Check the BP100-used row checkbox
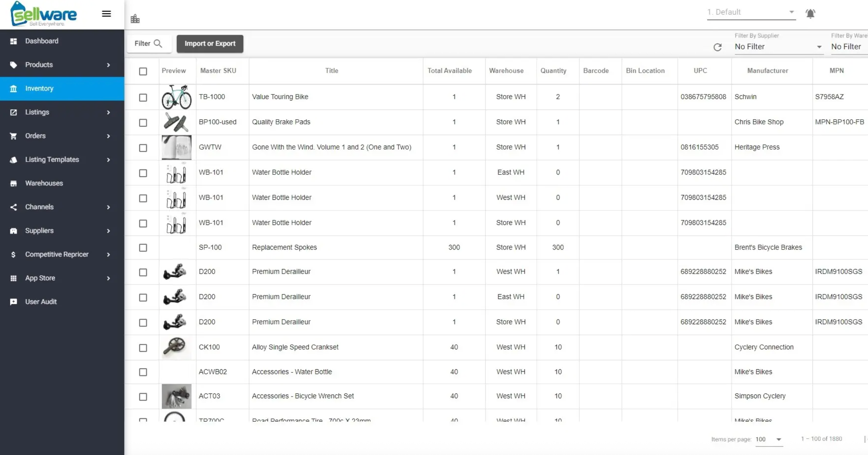This screenshot has width=868, height=455. pyautogui.click(x=143, y=122)
